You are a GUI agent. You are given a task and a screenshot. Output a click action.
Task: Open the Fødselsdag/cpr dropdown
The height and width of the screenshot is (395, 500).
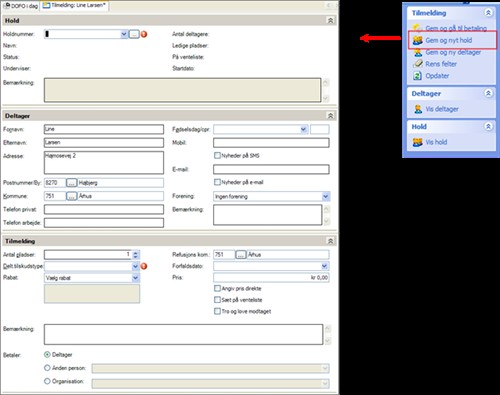(303, 129)
